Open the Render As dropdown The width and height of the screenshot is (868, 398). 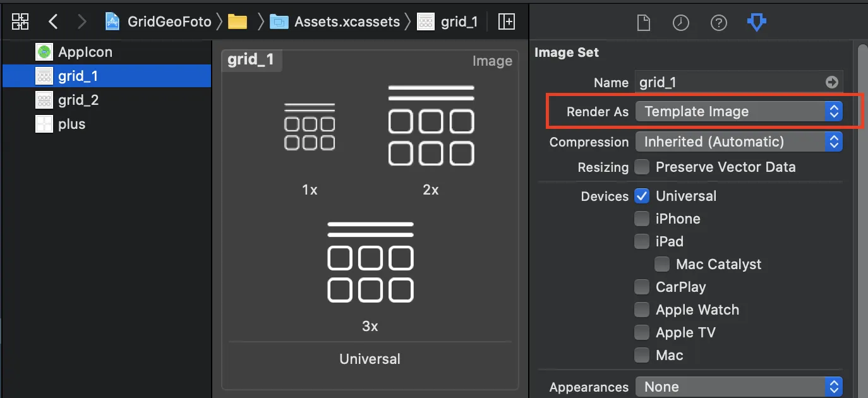click(x=738, y=112)
